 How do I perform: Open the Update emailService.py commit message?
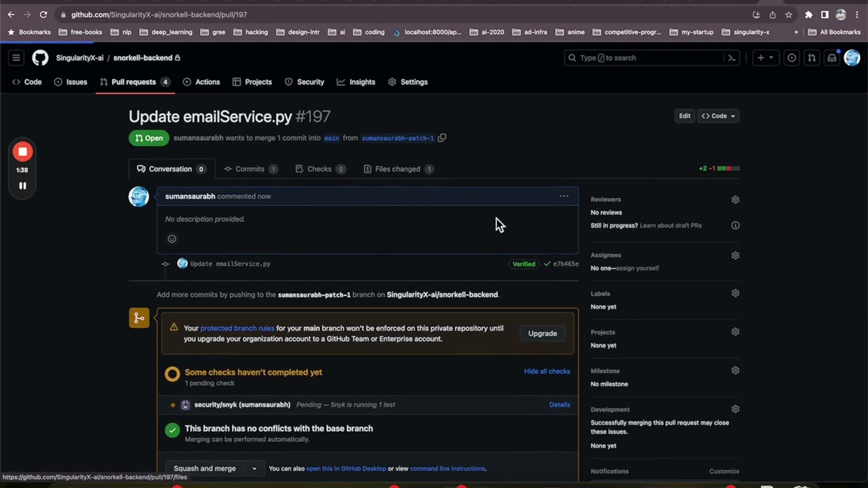tap(230, 264)
